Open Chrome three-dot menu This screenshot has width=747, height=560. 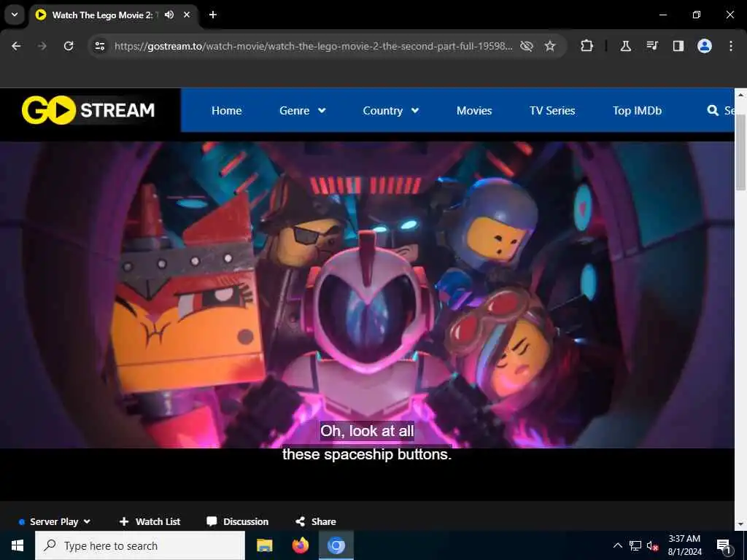(x=730, y=46)
